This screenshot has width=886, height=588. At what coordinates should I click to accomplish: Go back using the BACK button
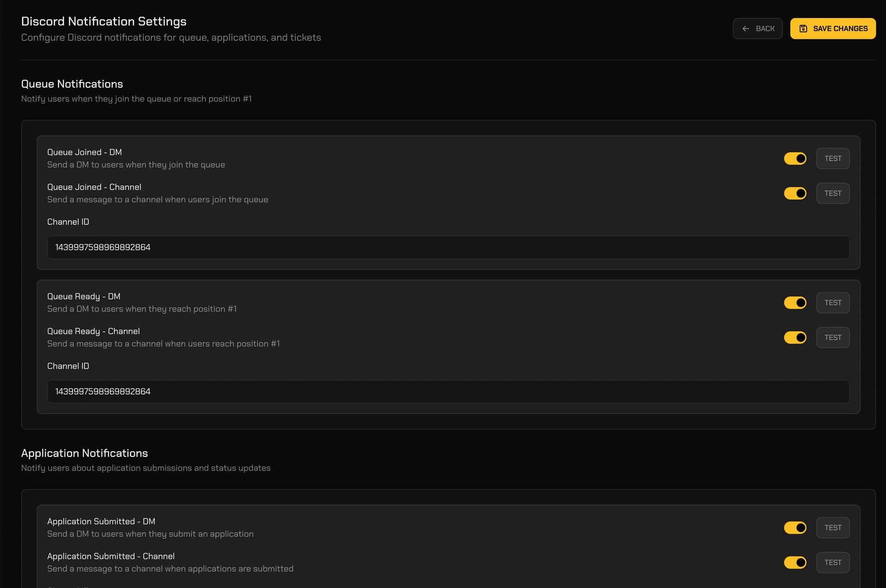click(758, 29)
